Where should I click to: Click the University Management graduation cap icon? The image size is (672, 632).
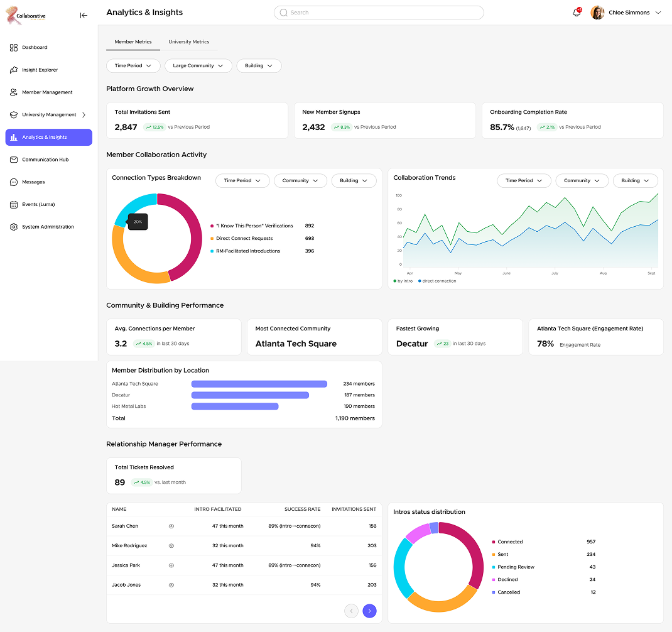[x=14, y=114]
